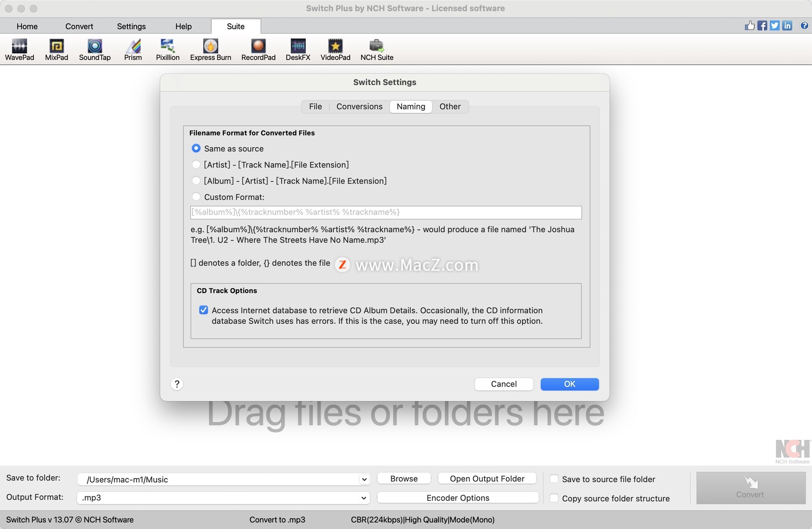Select [Album] - [Artist] - [Track Name] option
The height and width of the screenshot is (529, 812).
point(196,181)
